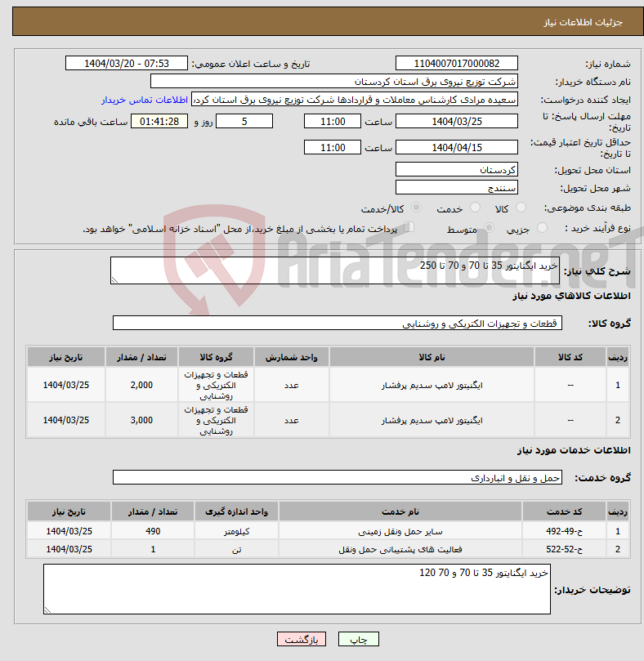Click the delivery city field سنندج
Screen dimensions: 644x661
point(457,188)
